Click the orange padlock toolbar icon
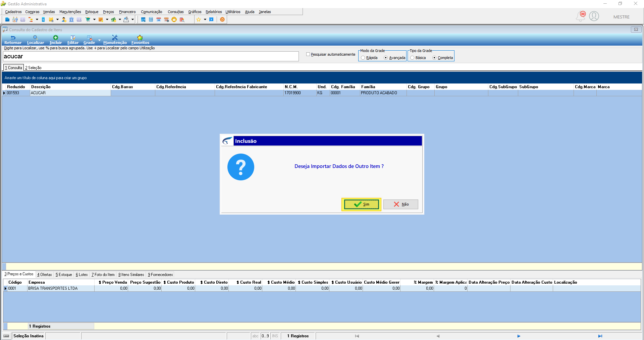644x340 pixels. click(x=174, y=19)
